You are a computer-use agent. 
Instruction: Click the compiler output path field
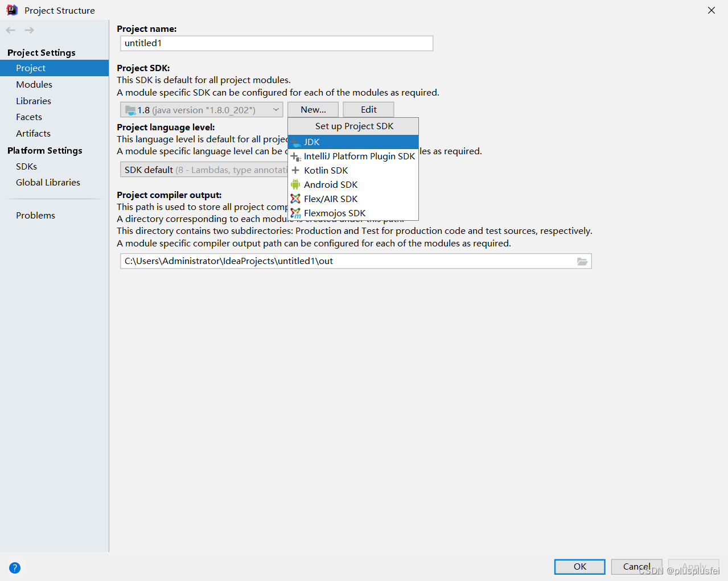point(356,261)
